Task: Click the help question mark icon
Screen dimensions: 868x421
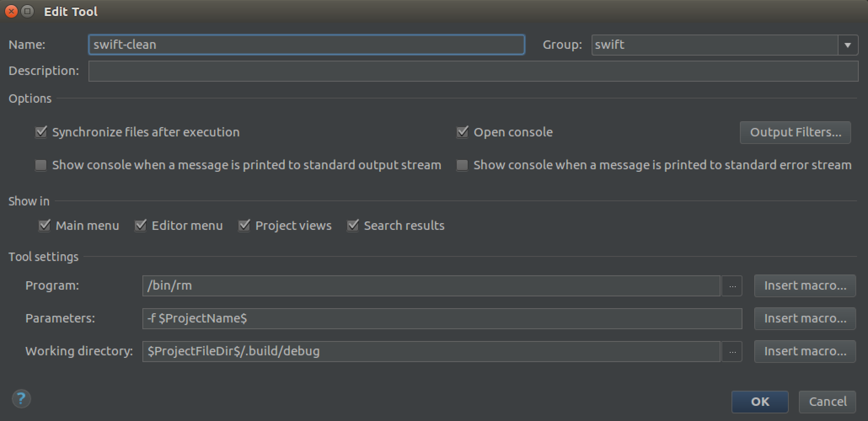Action: coord(21,398)
